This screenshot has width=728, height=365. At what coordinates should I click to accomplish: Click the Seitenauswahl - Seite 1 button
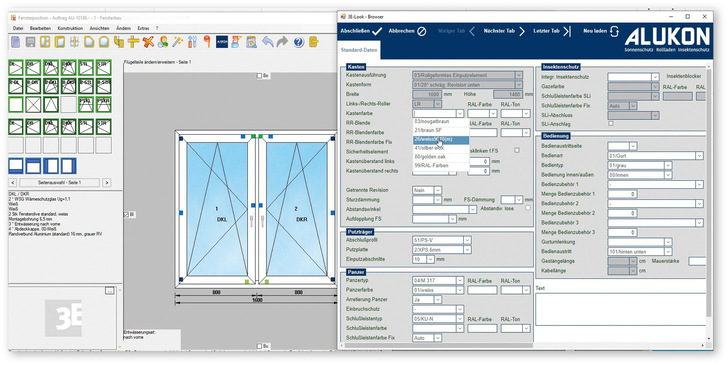(59, 182)
